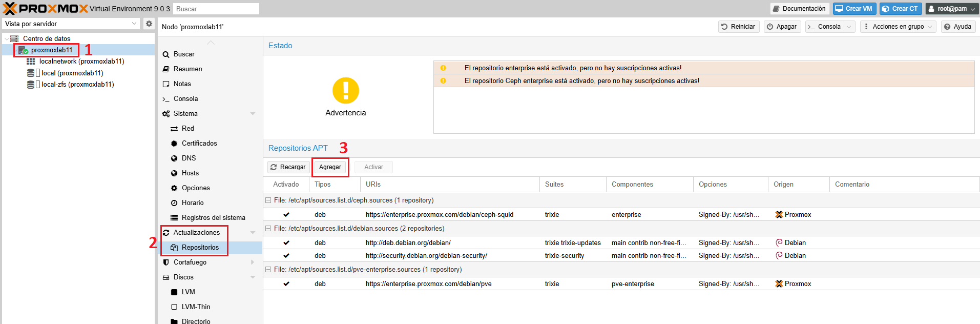This screenshot has width=980, height=324.
Task: Click the Debian swirl icon for deb.debian.org row
Action: click(x=779, y=243)
